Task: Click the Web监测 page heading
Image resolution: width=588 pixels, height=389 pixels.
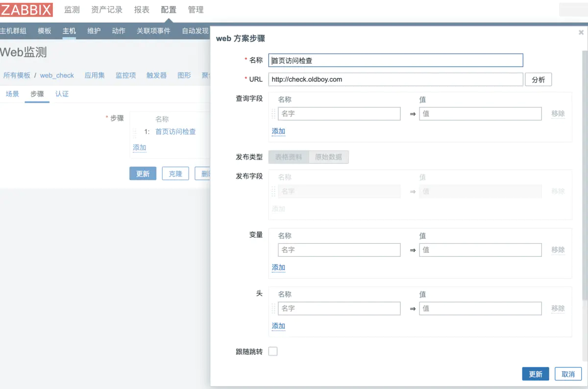Action: (x=24, y=53)
